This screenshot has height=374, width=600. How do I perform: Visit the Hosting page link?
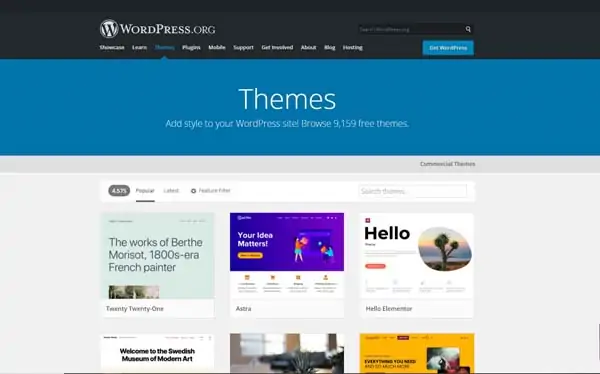(x=352, y=47)
